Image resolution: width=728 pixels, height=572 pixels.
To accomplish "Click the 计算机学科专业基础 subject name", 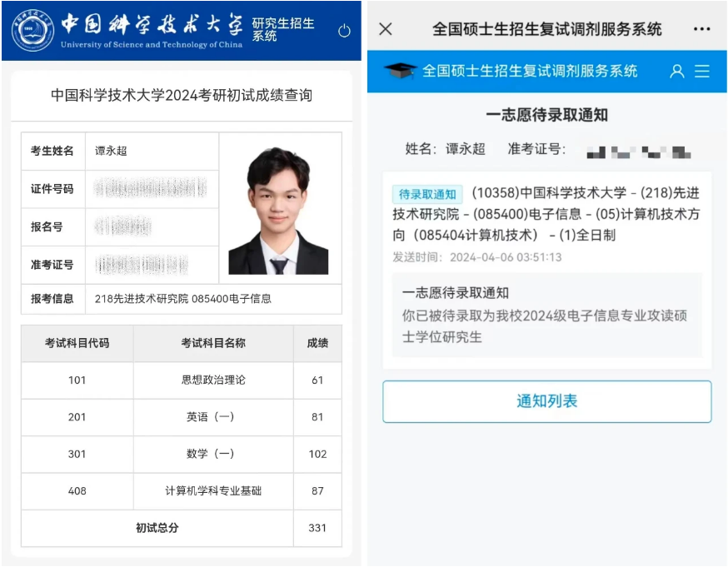I will [x=213, y=490].
